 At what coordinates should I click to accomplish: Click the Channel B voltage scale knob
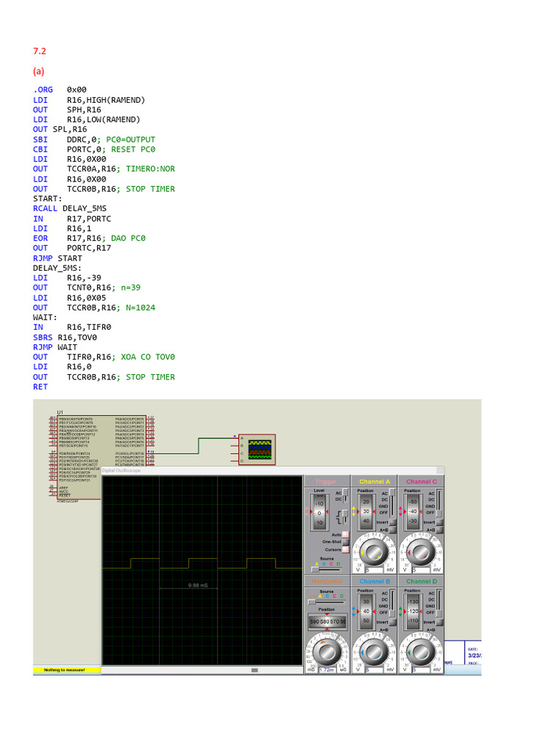(x=374, y=651)
